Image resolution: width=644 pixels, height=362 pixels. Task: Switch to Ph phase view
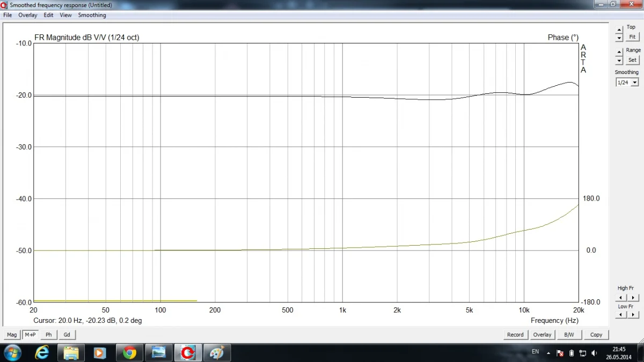click(48, 335)
